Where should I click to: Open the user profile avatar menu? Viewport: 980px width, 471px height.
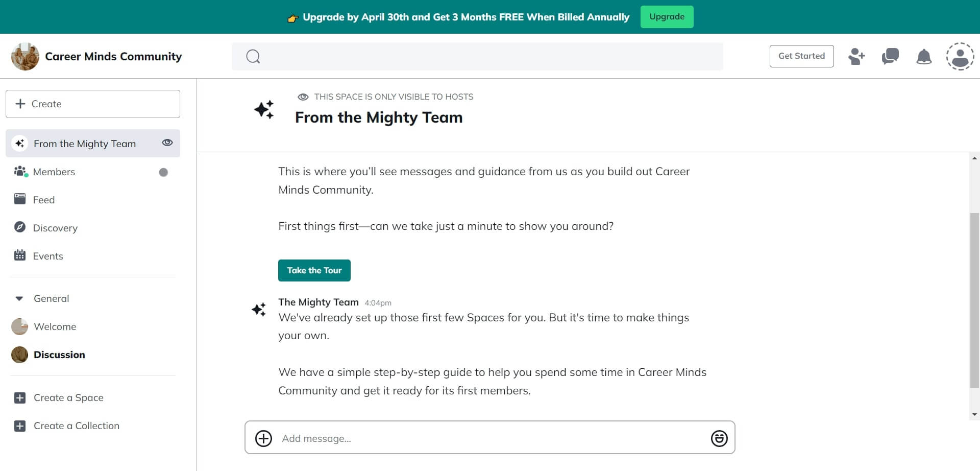pyautogui.click(x=960, y=56)
